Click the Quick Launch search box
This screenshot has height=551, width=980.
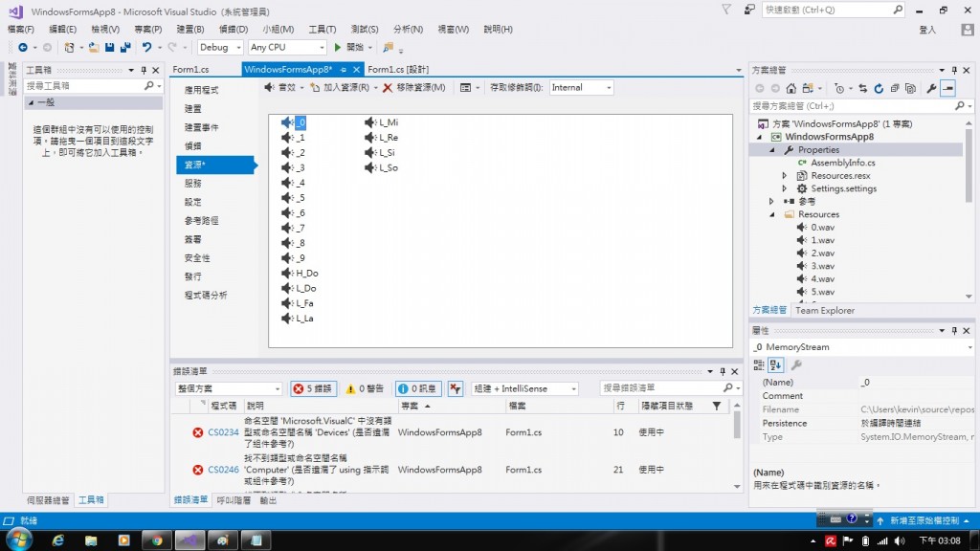[x=833, y=10]
